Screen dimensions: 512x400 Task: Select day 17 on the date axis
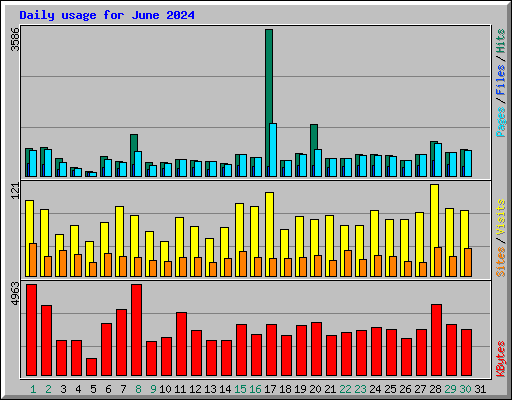pyautogui.click(x=270, y=389)
